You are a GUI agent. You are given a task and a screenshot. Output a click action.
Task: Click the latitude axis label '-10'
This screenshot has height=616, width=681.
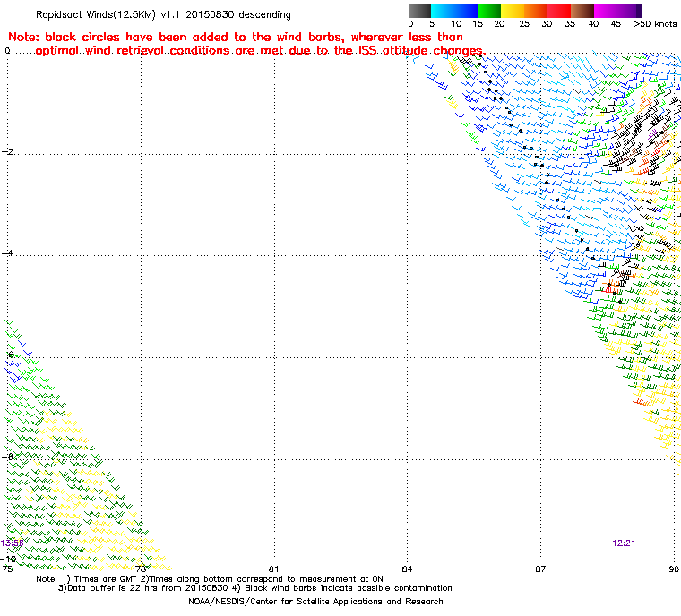coord(9,559)
